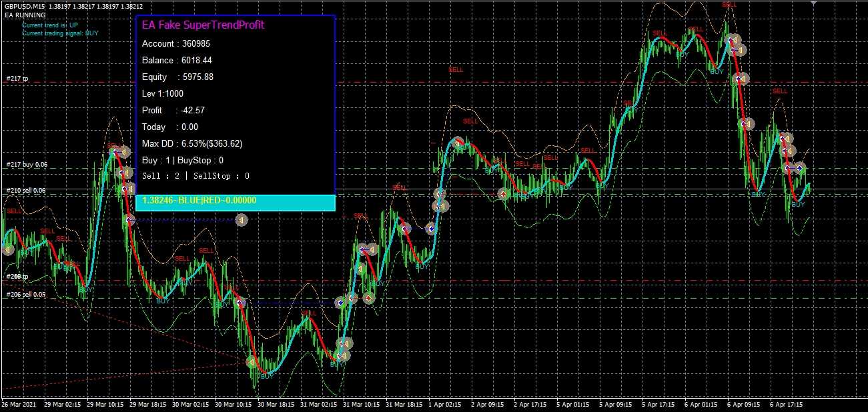This screenshot has width=868, height=412.
Task: Select the red arrow marker on the #210 sell line
Action: point(504,194)
